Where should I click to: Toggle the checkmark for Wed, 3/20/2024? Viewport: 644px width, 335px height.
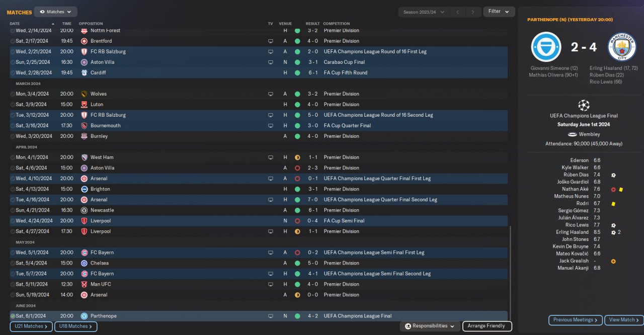pyautogui.click(x=13, y=136)
